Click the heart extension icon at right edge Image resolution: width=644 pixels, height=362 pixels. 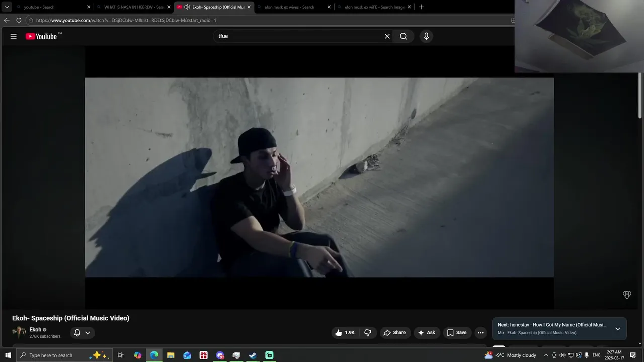pos(627,295)
